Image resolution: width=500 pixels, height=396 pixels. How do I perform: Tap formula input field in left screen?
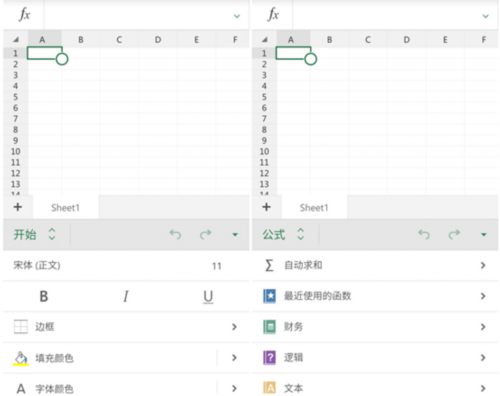click(137, 15)
